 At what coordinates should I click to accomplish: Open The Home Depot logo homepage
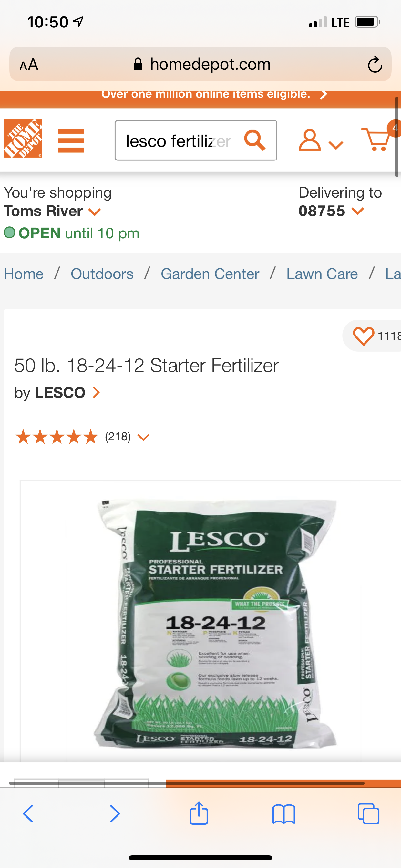[23, 139]
